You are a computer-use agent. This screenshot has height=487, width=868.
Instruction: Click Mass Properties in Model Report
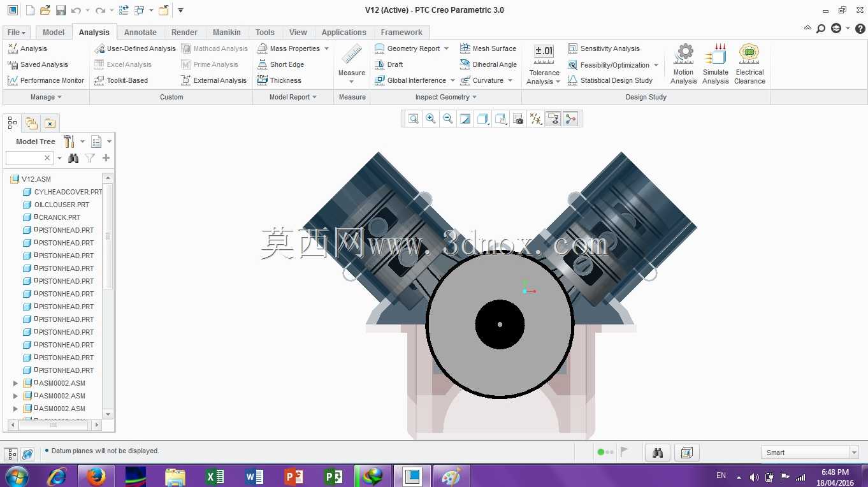pyautogui.click(x=289, y=48)
